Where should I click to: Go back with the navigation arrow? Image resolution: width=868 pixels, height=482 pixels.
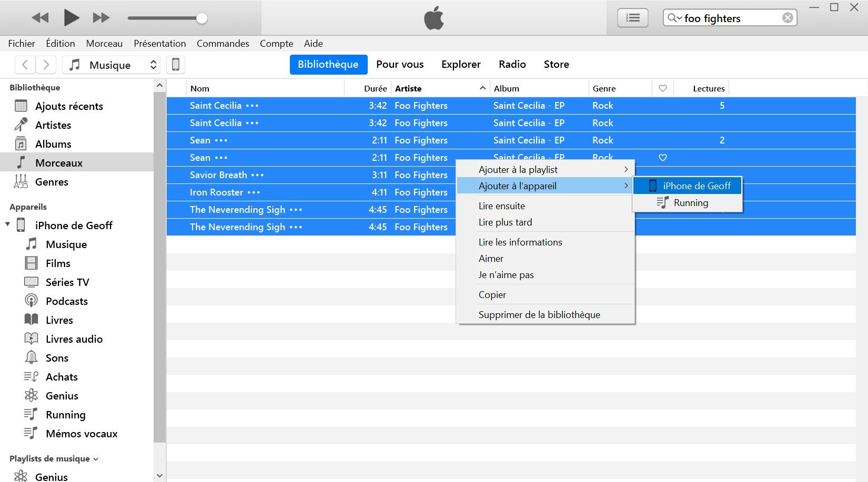25,65
